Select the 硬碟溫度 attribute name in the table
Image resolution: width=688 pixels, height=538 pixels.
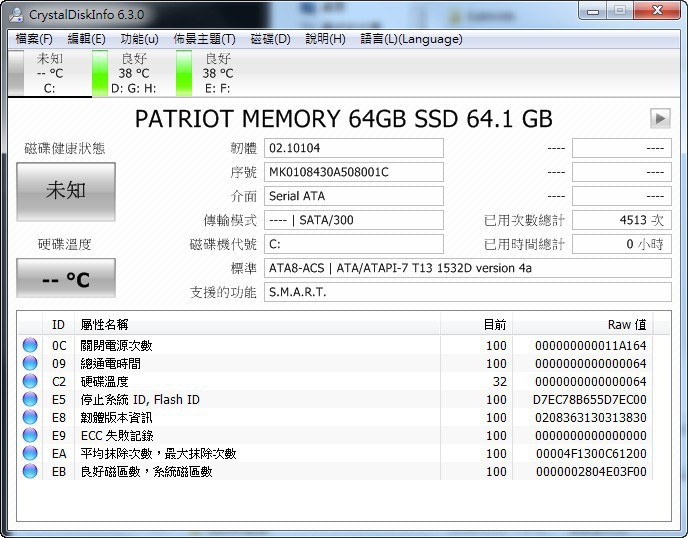point(104,381)
